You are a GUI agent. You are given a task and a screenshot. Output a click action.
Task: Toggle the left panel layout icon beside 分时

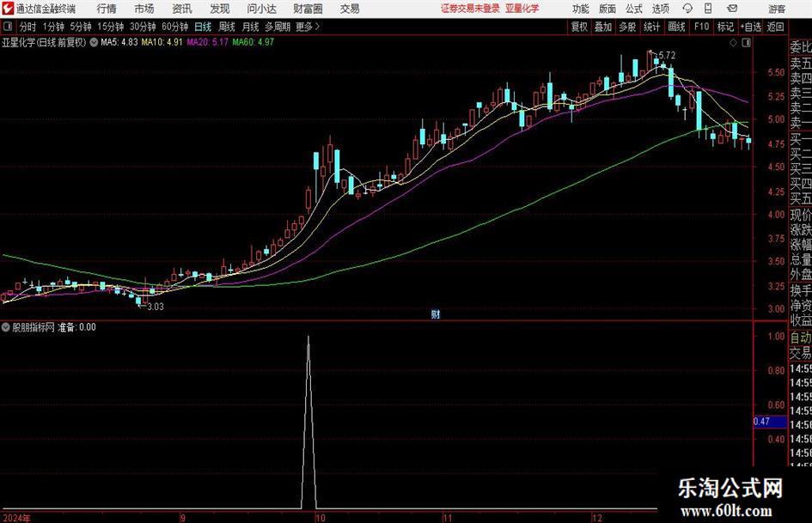coord(8,27)
